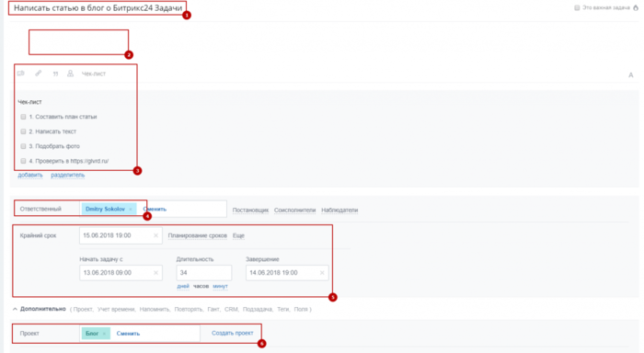
Task: Click the 'разделитель' checklist link
Action: click(68, 175)
